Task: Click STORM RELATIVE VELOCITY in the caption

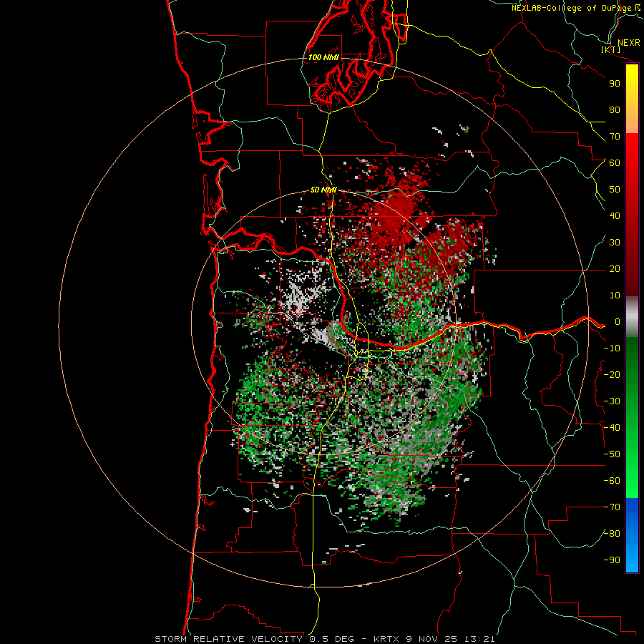Action: coord(228,639)
